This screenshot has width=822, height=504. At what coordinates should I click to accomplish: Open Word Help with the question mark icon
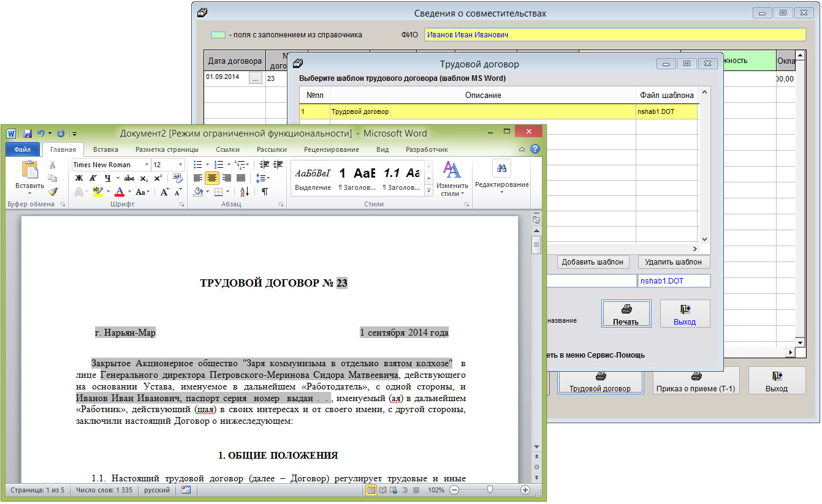(535, 149)
